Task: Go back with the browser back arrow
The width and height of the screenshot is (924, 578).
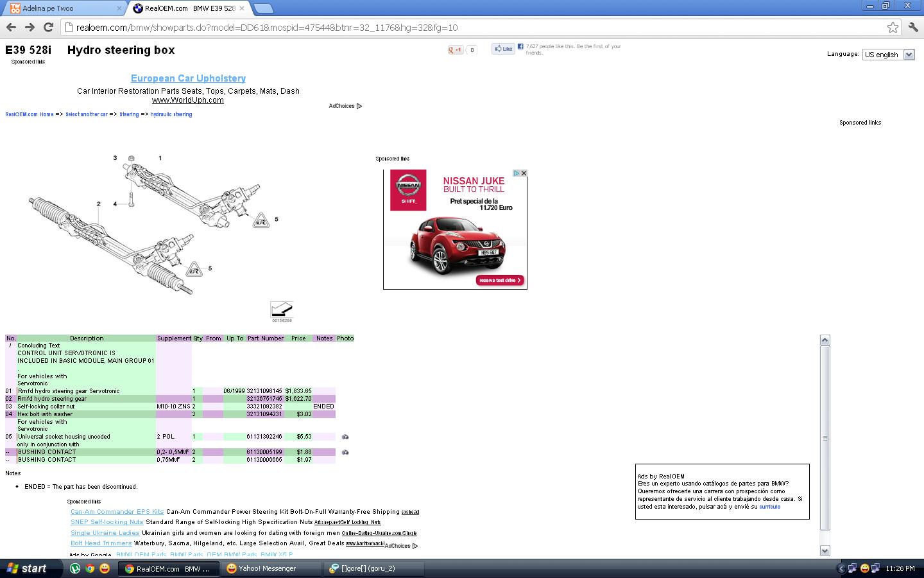Action: (11, 27)
